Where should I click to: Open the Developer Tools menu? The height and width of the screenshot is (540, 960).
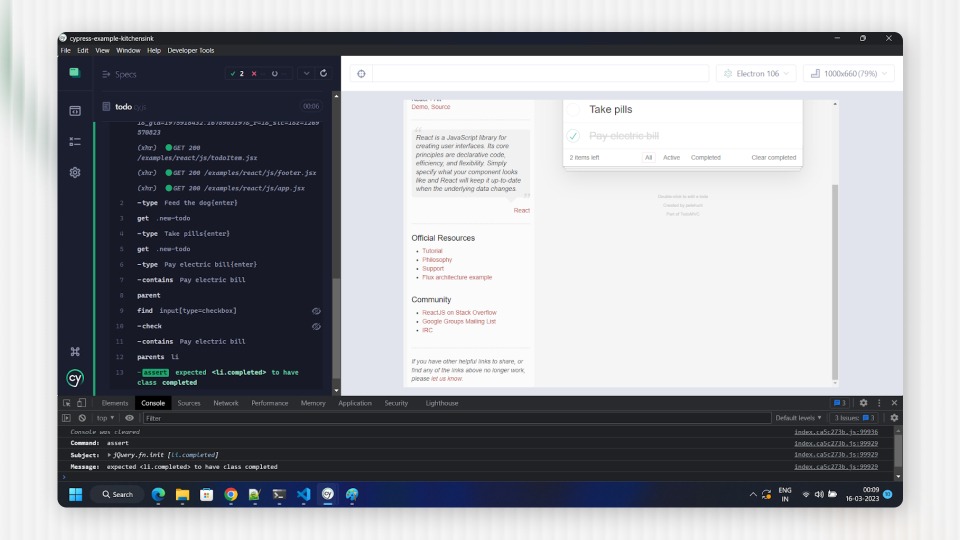click(x=190, y=51)
